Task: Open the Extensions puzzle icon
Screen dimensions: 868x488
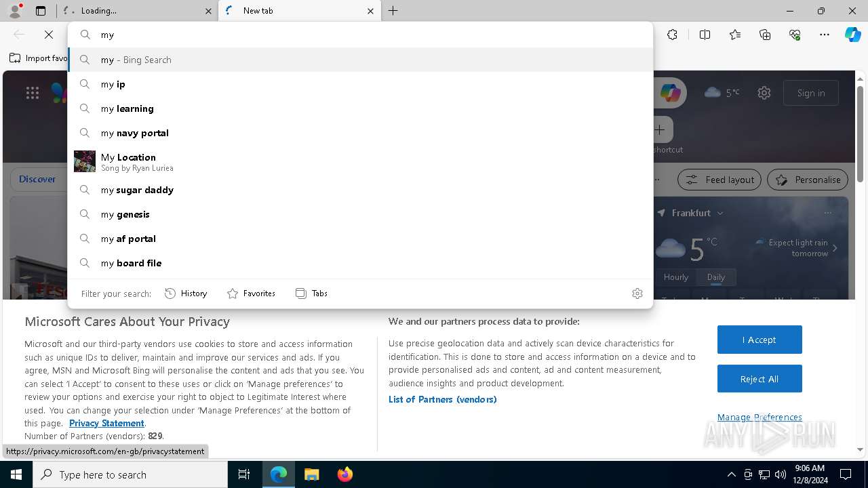Action: pos(672,35)
